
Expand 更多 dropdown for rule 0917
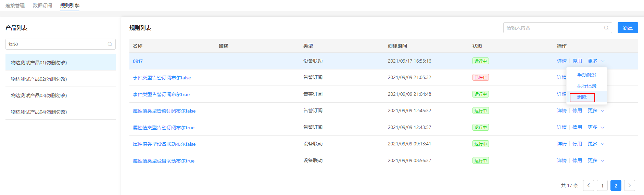pyautogui.click(x=596, y=61)
